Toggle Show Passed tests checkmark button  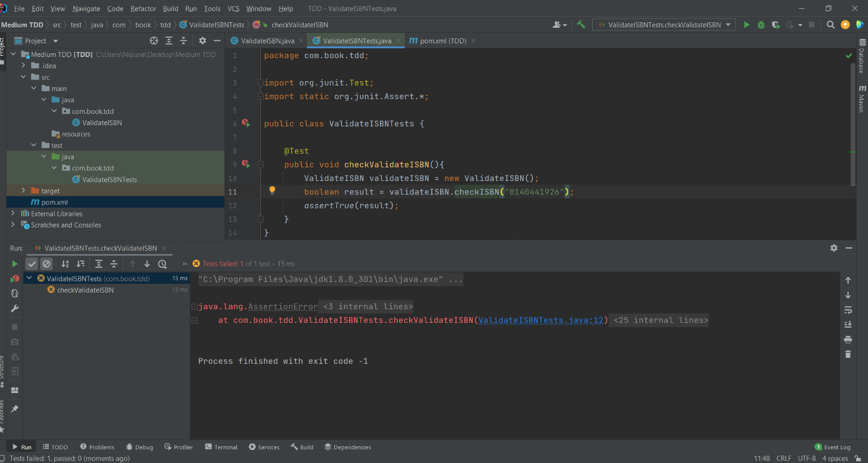[x=32, y=264]
